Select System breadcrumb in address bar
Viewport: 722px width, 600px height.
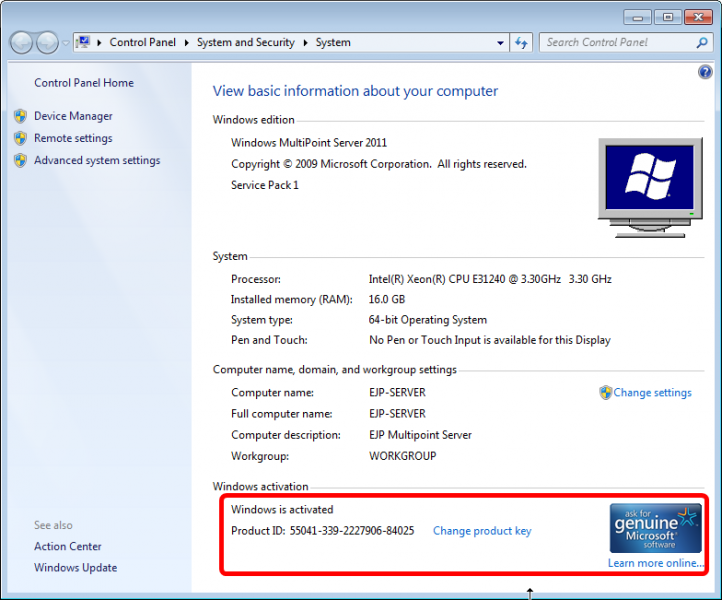click(333, 42)
